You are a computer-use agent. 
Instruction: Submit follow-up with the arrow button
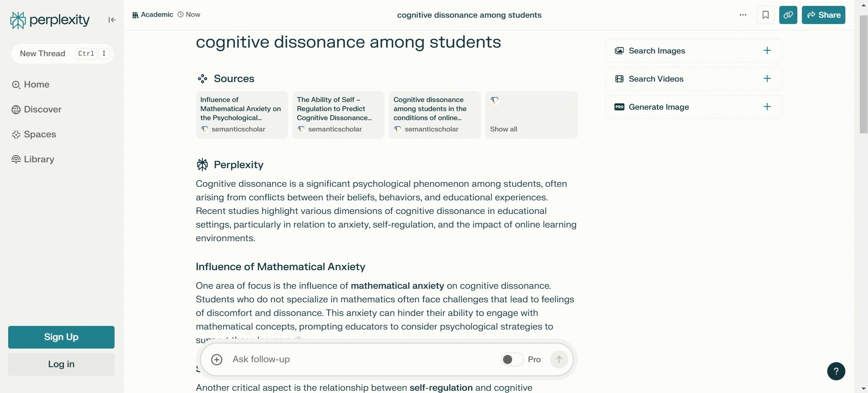tap(559, 359)
